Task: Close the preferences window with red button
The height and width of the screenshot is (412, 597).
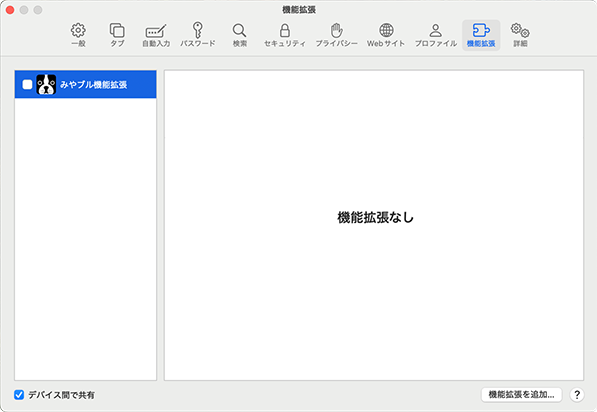Action: click(10, 10)
